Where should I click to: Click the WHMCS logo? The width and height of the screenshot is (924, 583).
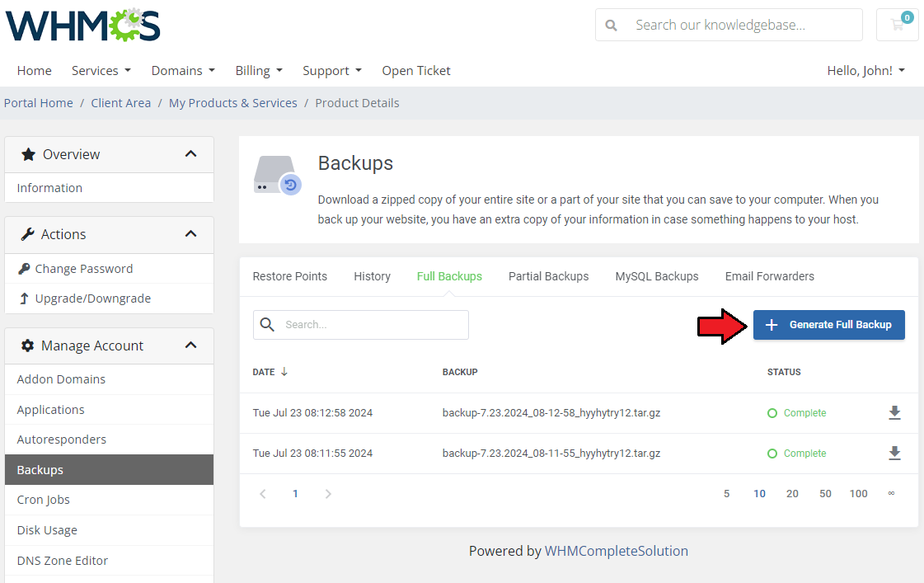[x=83, y=26]
